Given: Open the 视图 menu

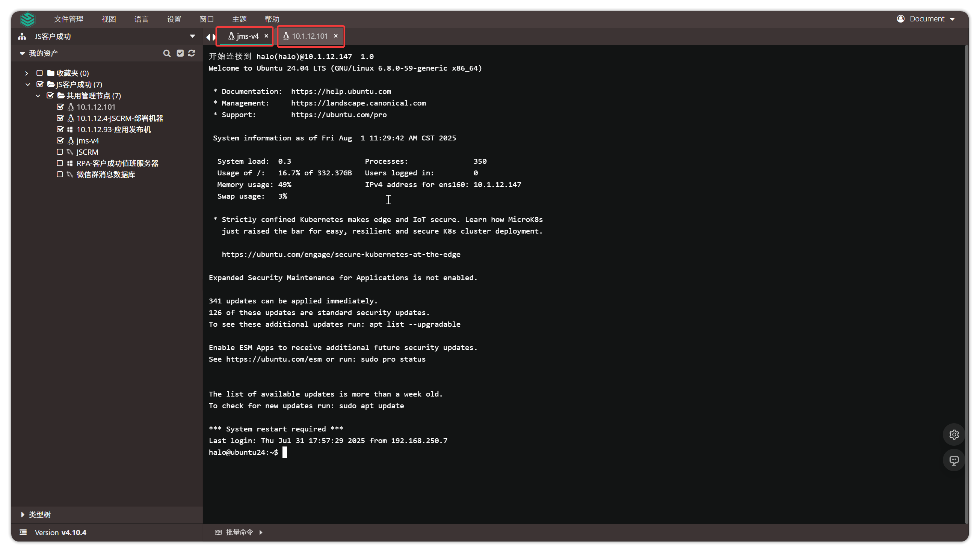Looking at the screenshot, I should pos(109,19).
